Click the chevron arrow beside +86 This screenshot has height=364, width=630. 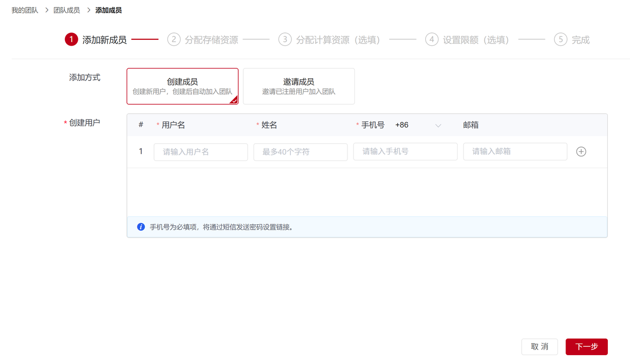tap(438, 125)
